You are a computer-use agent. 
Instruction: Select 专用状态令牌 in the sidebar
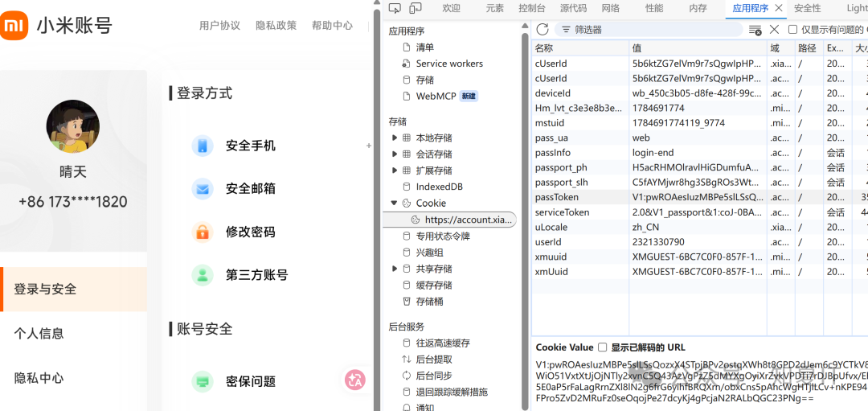tap(444, 236)
